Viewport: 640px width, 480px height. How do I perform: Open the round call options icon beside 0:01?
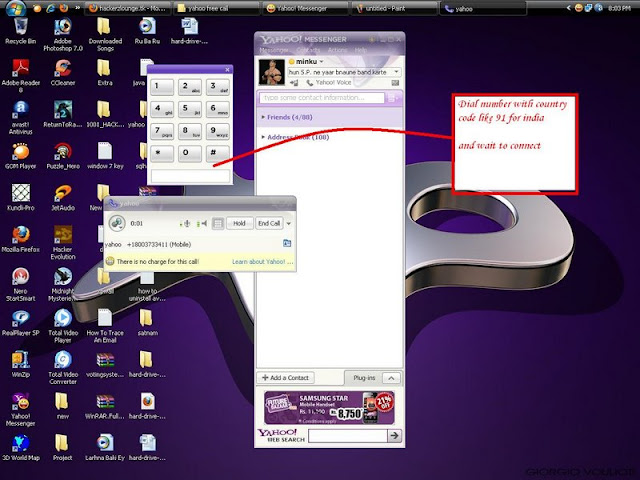pos(117,223)
